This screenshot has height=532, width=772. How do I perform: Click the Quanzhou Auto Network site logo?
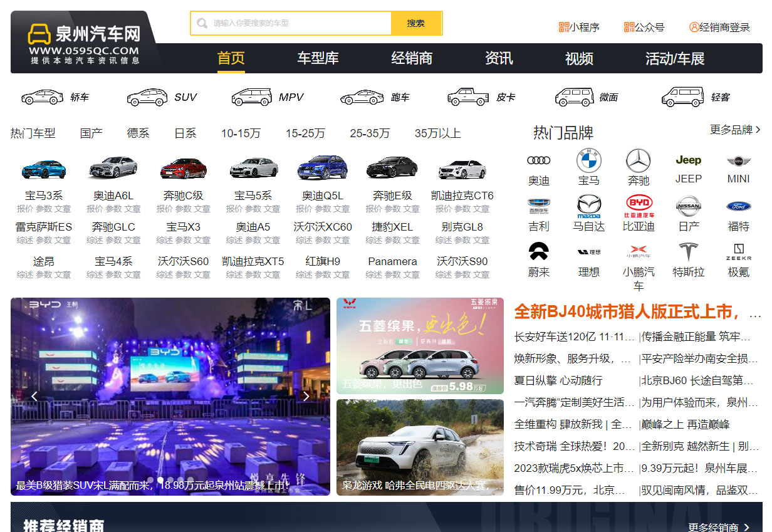pyautogui.click(x=85, y=42)
